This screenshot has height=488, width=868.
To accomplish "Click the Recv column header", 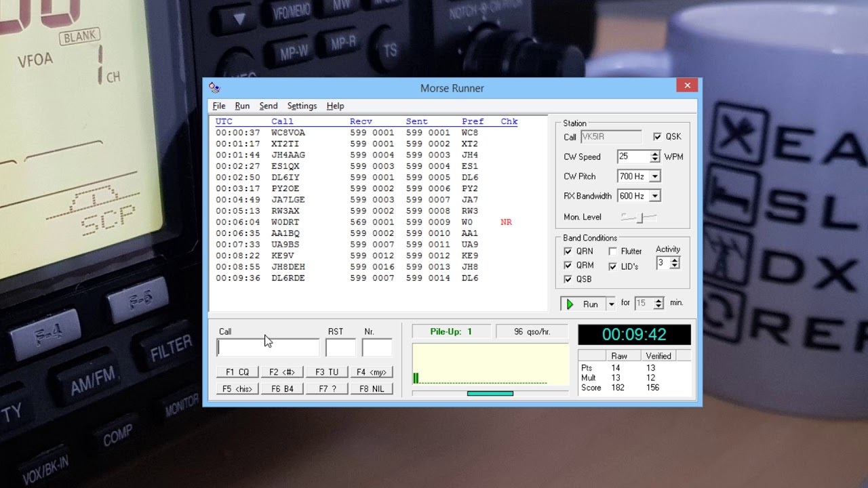I will 361,122.
